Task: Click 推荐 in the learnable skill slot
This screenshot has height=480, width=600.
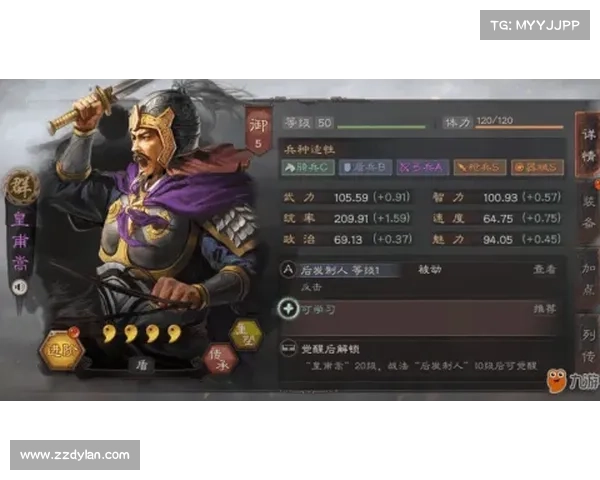Action: point(545,309)
